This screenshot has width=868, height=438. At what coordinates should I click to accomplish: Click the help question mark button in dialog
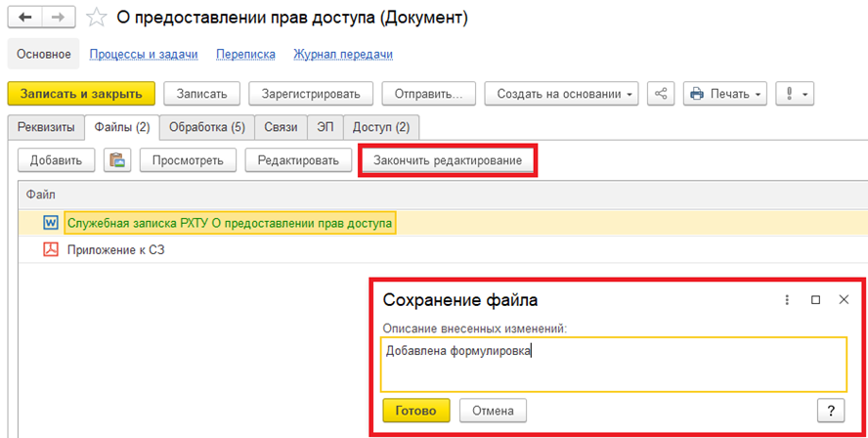point(830,410)
